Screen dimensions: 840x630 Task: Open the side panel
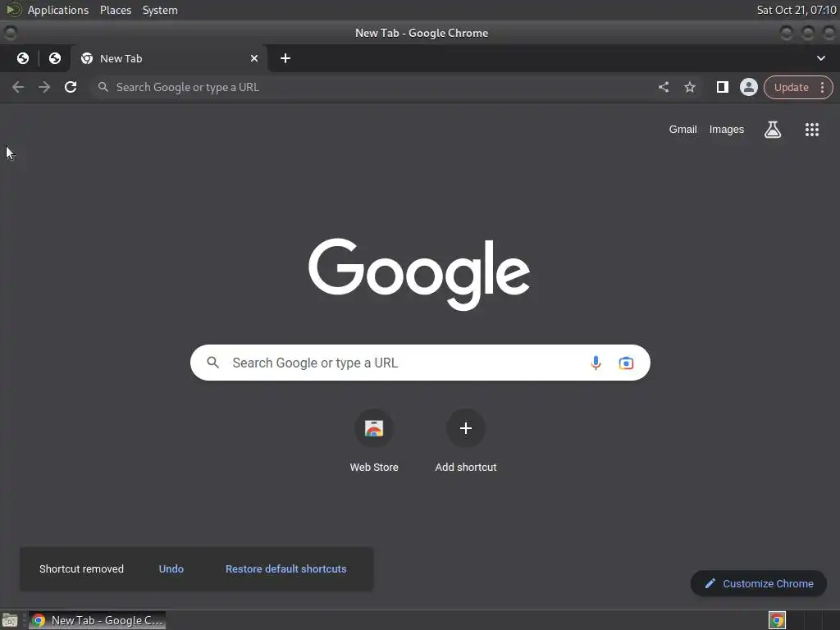722,87
